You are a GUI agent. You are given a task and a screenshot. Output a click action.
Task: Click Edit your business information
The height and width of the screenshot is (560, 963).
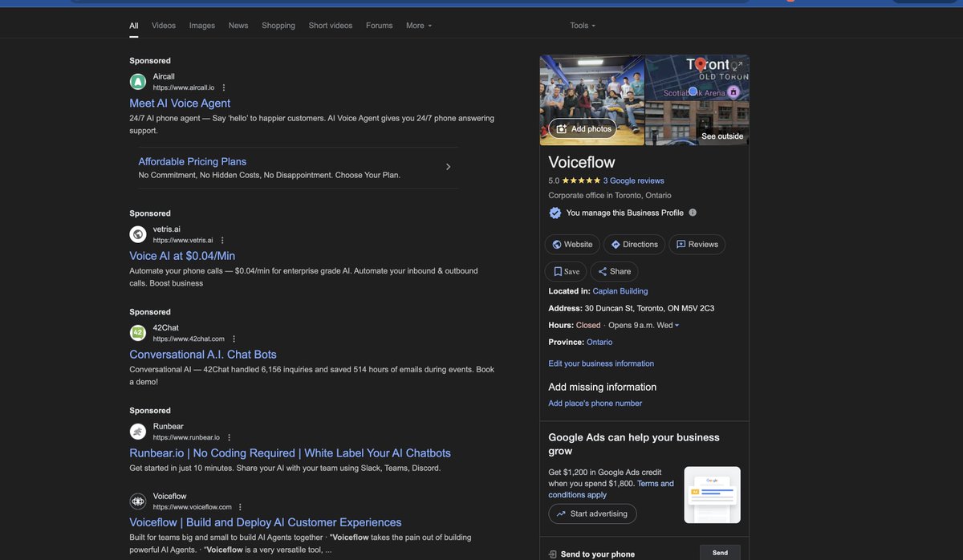pyautogui.click(x=601, y=363)
